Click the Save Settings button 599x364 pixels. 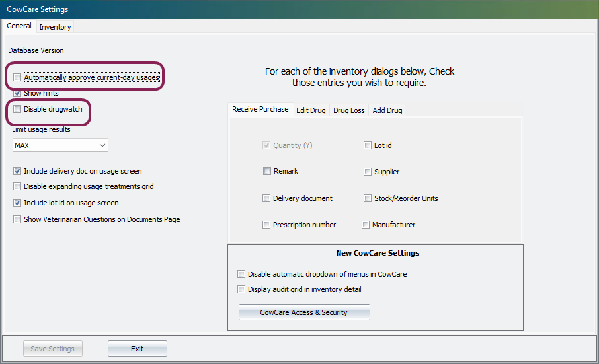tap(53, 348)
